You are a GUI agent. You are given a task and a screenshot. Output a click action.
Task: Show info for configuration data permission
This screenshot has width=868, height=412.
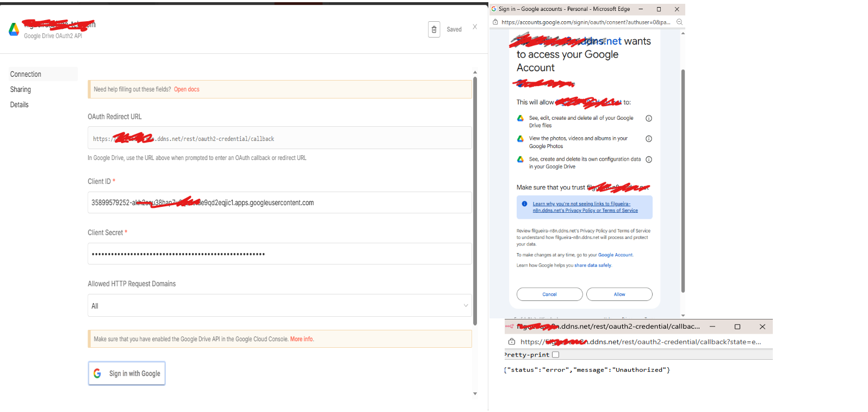pyautogui.click(x=649, y=159)
